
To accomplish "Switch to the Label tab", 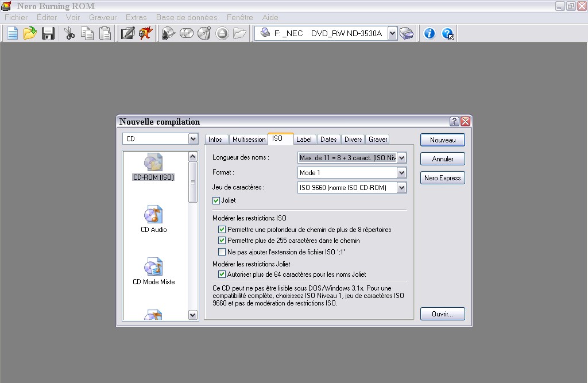I will (304, 139).
